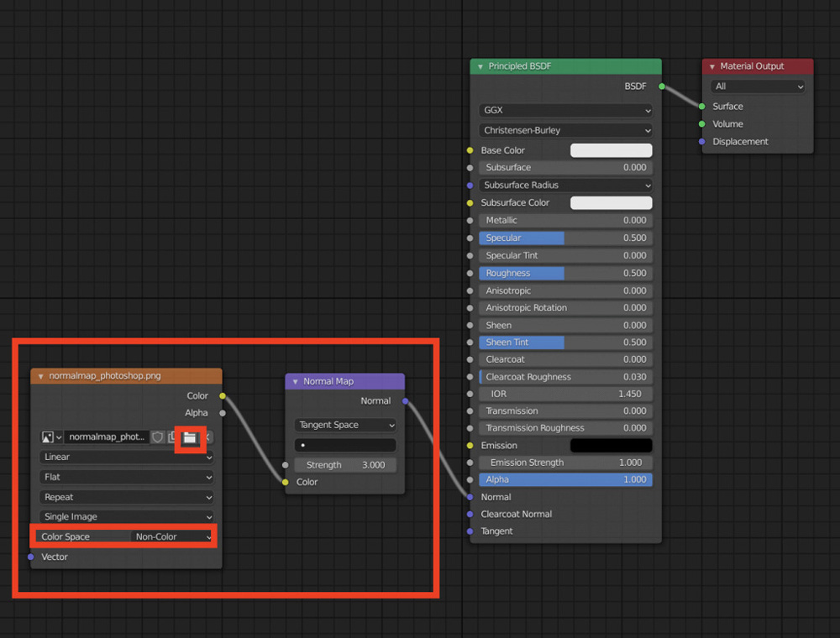Open an image file using the folder icon
This screenshot has height=638, width=840.
[191, 437]
